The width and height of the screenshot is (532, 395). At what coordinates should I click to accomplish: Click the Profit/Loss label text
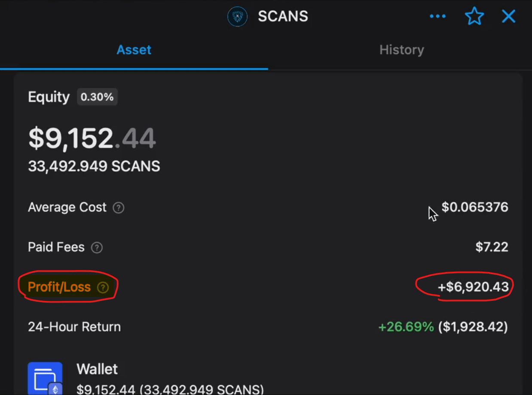pos(59,287)
